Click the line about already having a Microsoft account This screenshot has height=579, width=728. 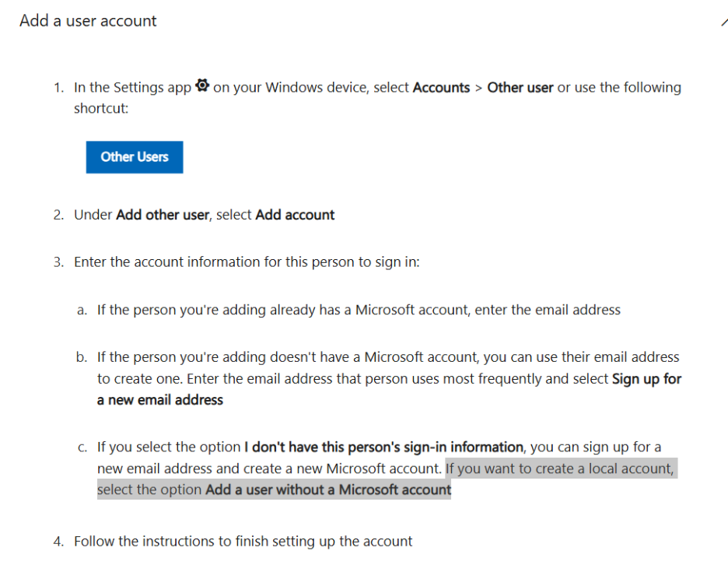point(359,310)
